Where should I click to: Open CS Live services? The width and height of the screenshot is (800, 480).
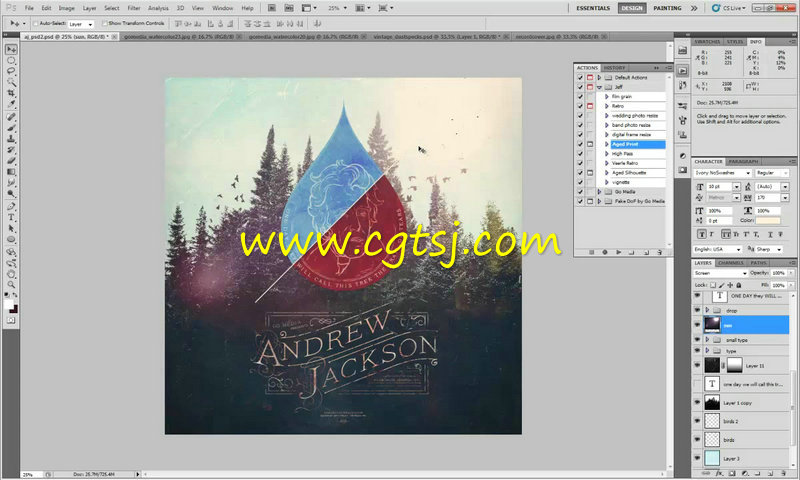click(730, 8)
